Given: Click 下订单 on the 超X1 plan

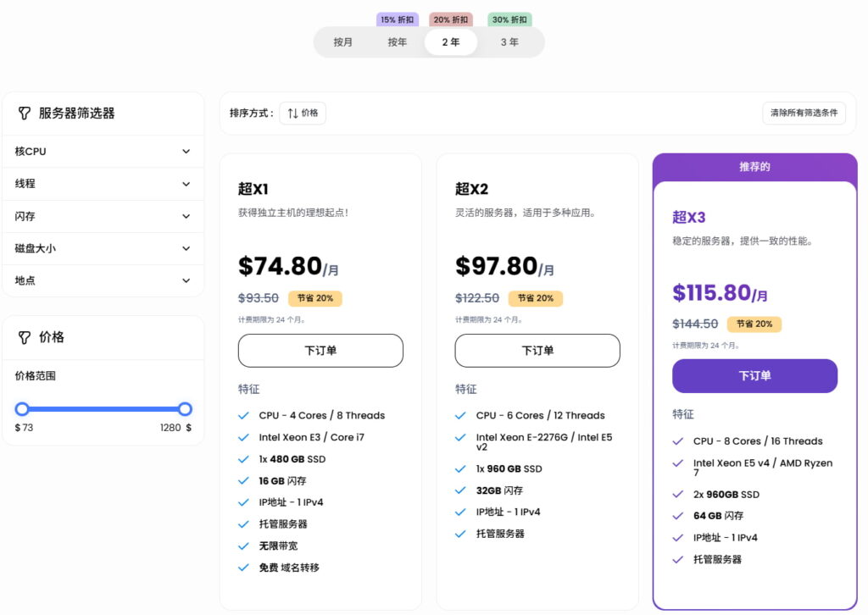Looking at the screenshot, I should [320, 350].
